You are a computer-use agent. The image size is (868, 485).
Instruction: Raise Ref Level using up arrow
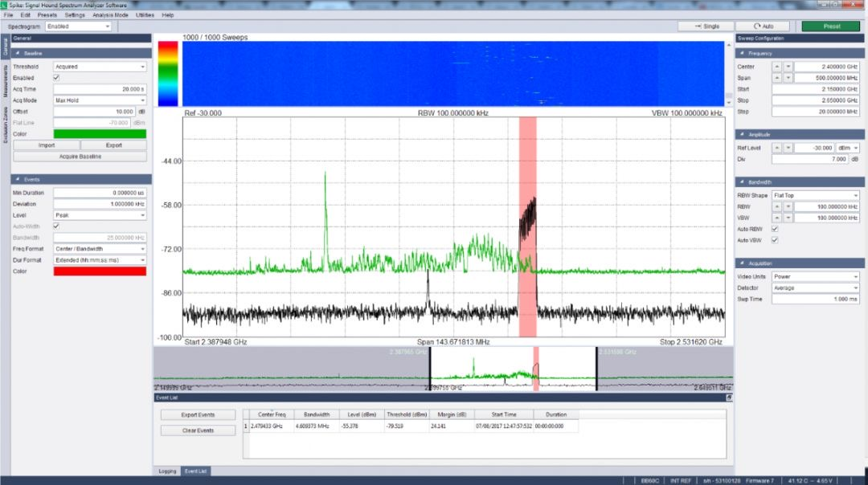tap(777, 148)
